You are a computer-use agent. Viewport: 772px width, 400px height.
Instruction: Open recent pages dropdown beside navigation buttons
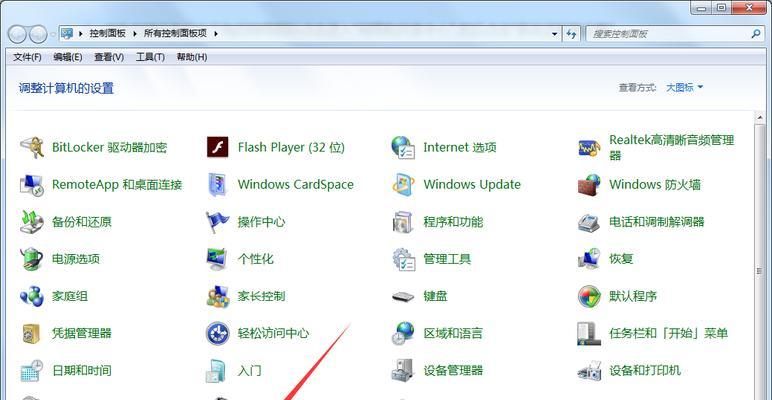point(53,34)
